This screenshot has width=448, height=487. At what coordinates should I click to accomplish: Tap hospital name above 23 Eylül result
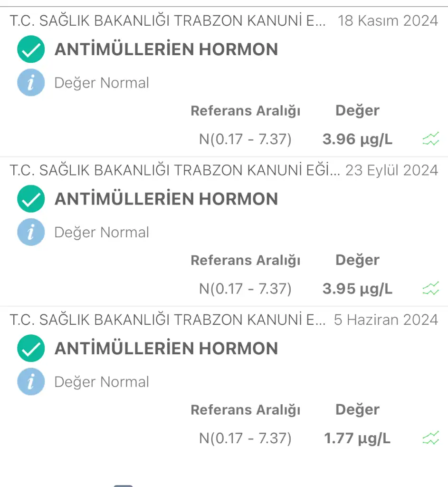click(x=174, y=170)
